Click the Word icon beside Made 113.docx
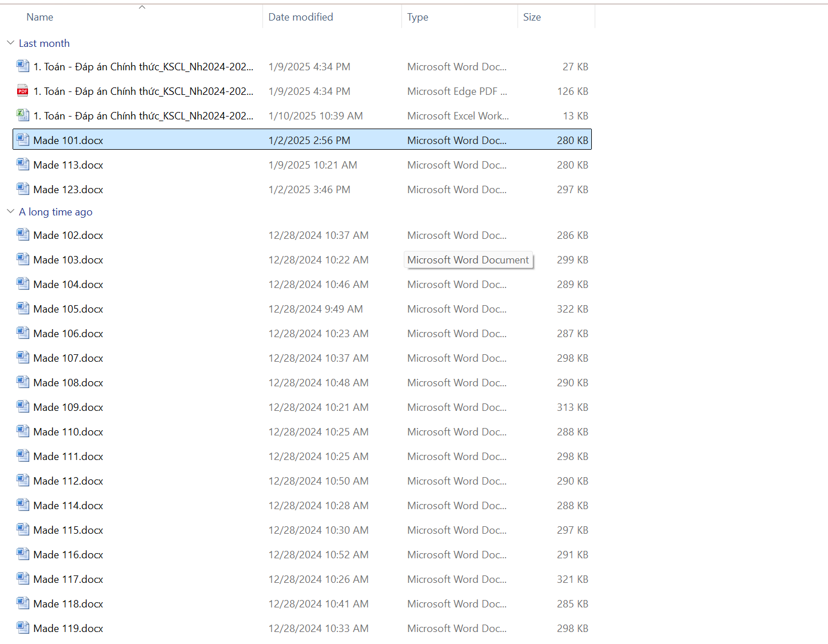The height and width of the screenshot is (644, 828). (x=22, y=165)
